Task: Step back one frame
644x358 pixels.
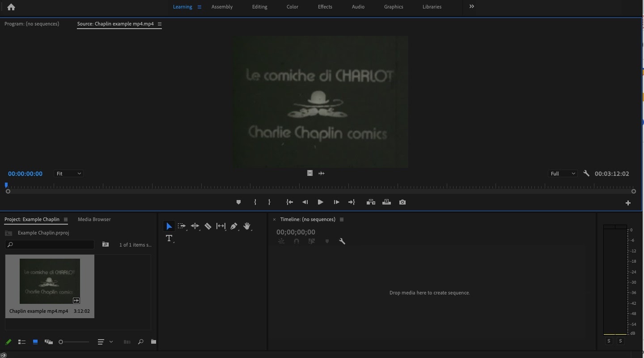Action: click(305, 202)
